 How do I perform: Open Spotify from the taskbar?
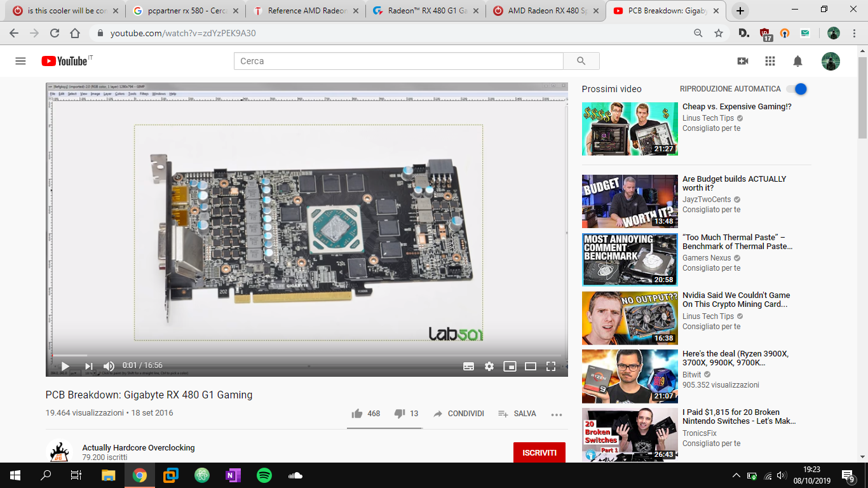click(x=264, y=475)
